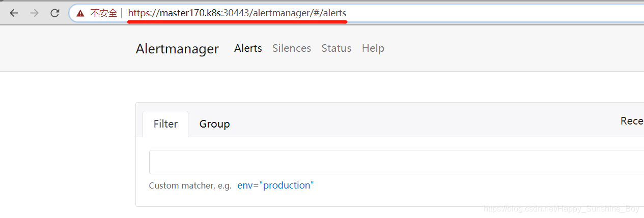The width and height of the screenshot is (644, 218).
Task: Click the "Custom matcher, e.g." hint text
Action: [x=190, y=186]
